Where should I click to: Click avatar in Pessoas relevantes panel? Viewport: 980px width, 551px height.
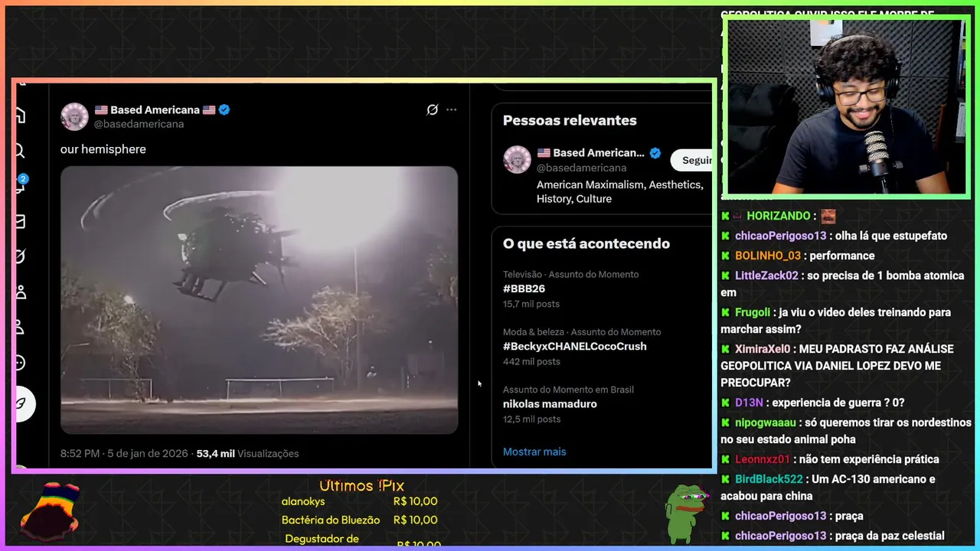point(517,159)
